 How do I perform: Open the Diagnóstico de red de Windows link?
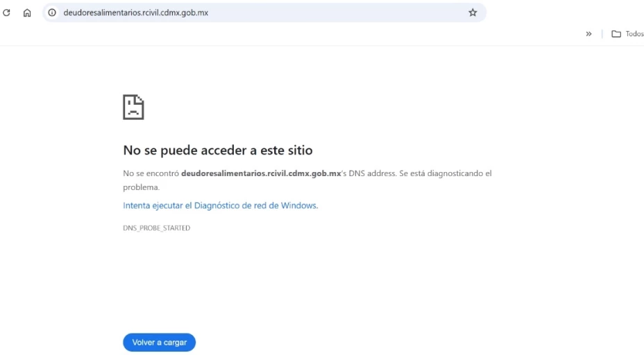221,206
